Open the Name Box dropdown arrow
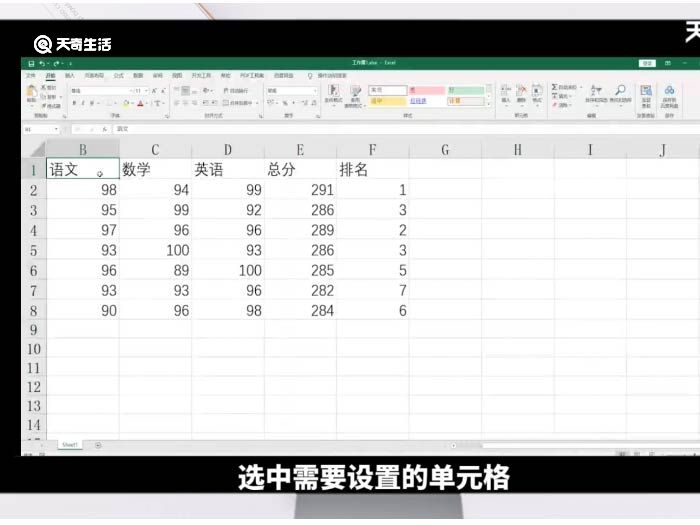The height and width of the screenshot is (525, 700). click(x=56, y=129)
